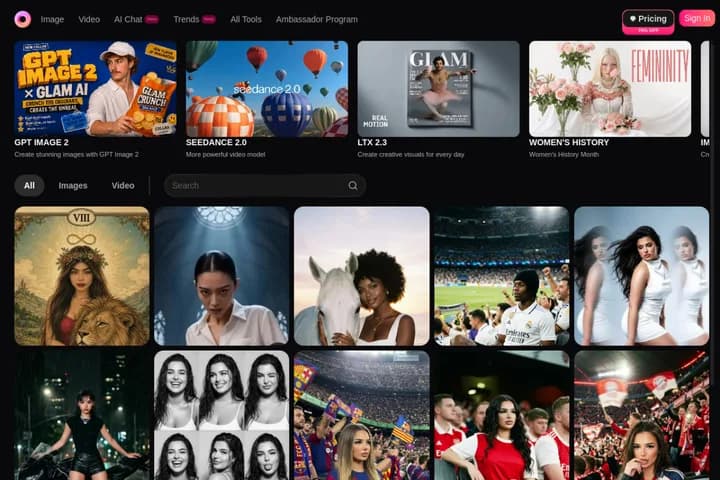This screenshot has height=480, width=720.
Task: Open the red crowd flags stadium template
Action: click(x=642, y=415)
